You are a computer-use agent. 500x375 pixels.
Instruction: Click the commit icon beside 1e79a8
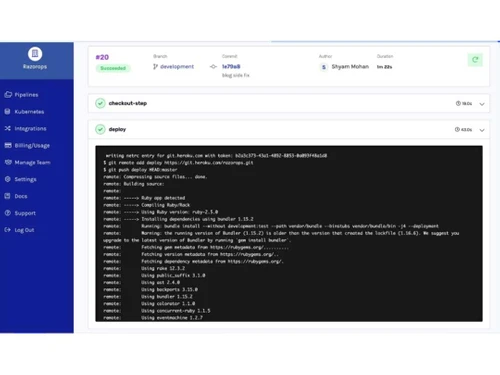pos(213,67)
